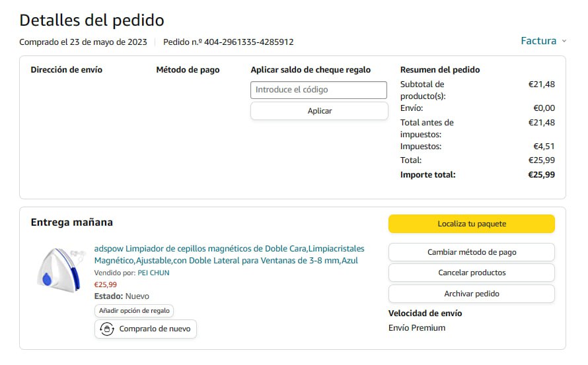Archive the order with Archivar pedido
Image resolution: width=588 pixels, height=365 pixels.
pos(471,294)
